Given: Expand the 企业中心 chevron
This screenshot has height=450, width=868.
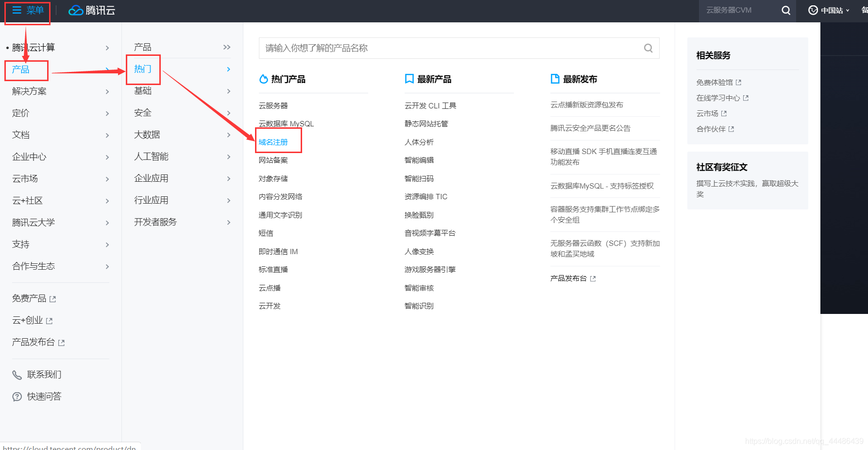Looking at the screenshot, I should click(x=107, y=157).
